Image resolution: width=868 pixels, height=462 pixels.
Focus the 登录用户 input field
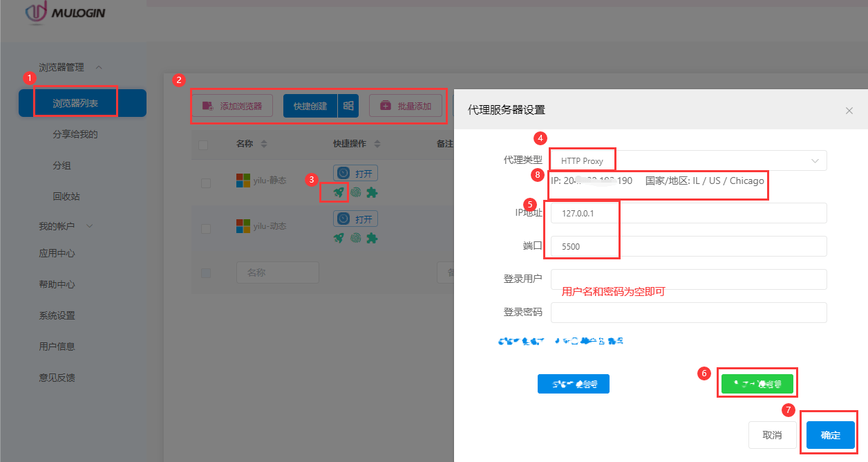point(688,279)
